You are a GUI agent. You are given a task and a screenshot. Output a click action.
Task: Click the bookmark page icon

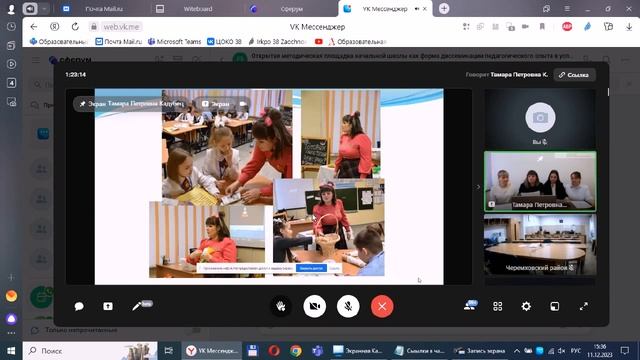(542, 27)
